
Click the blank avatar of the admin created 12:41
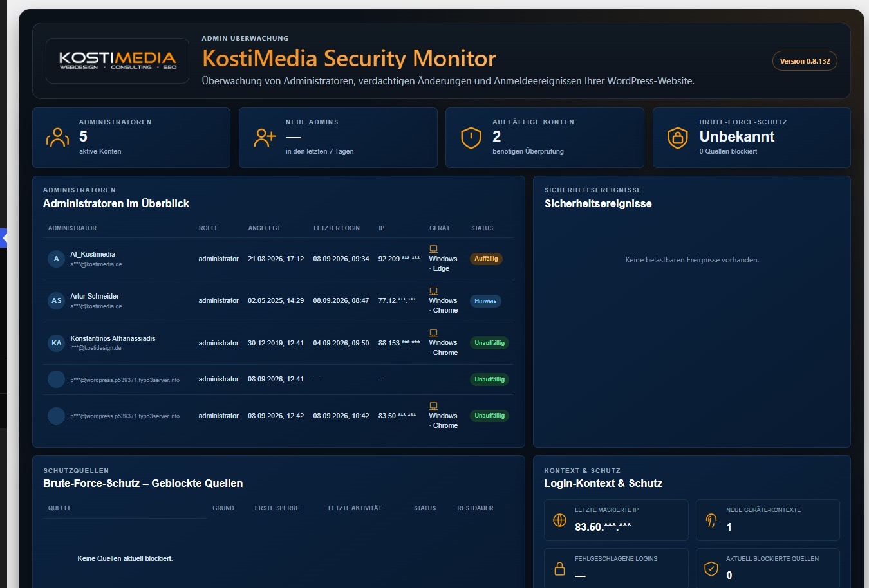(x=56, y=380)
